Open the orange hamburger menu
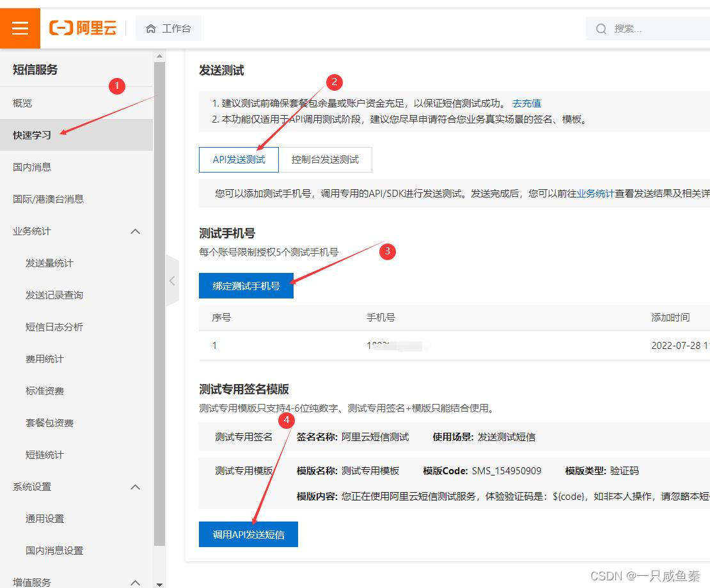 [x=20, y=28]
